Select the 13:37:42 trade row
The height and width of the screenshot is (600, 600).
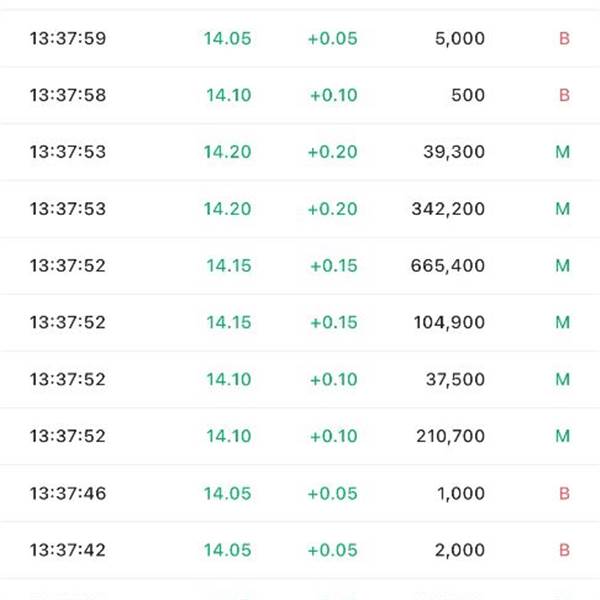(x=300, y=550)
